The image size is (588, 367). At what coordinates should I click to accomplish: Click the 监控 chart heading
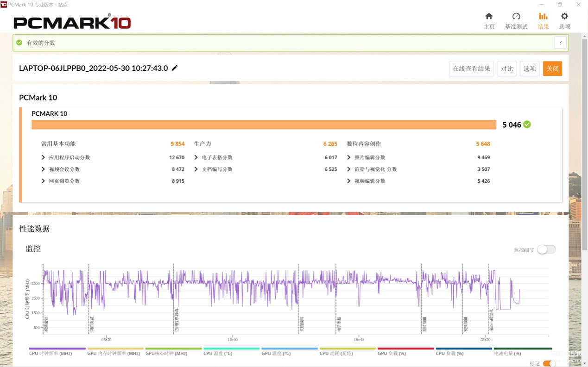pyautogui.click(x=33, y=249)
